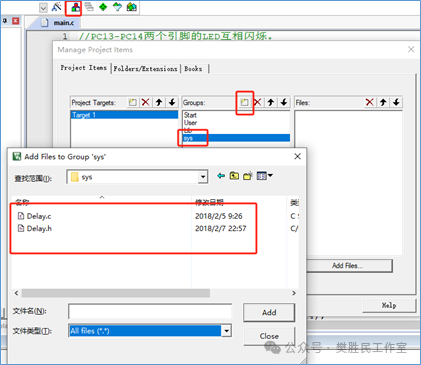Click the Add Files... button
This screenshot has height=365, width=421.
click(347, 266)
